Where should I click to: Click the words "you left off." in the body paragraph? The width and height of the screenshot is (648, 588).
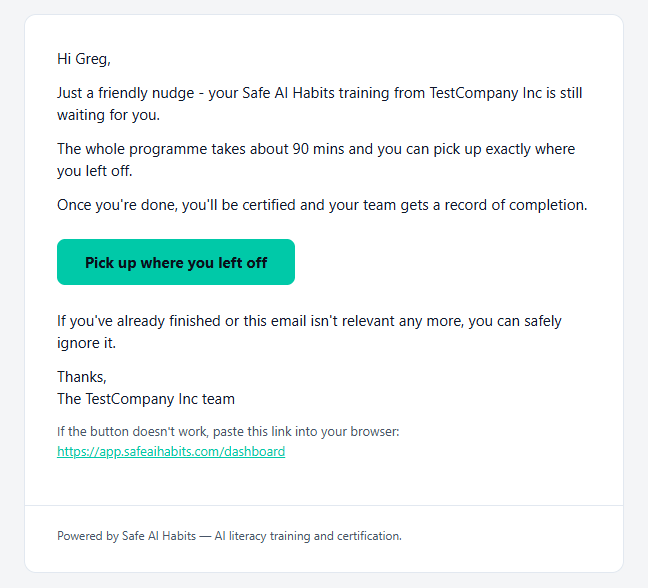pos(95,171)
